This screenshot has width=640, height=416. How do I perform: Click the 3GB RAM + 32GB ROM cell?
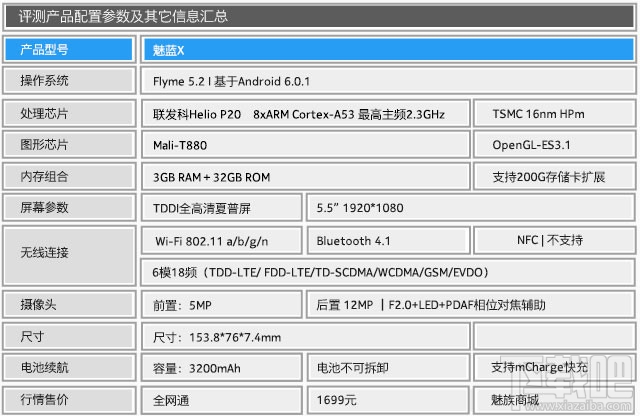(304, 177)
